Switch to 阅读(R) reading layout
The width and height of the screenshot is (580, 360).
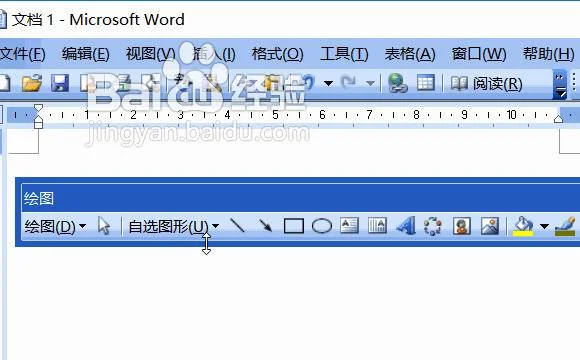[x=486, y=84]
